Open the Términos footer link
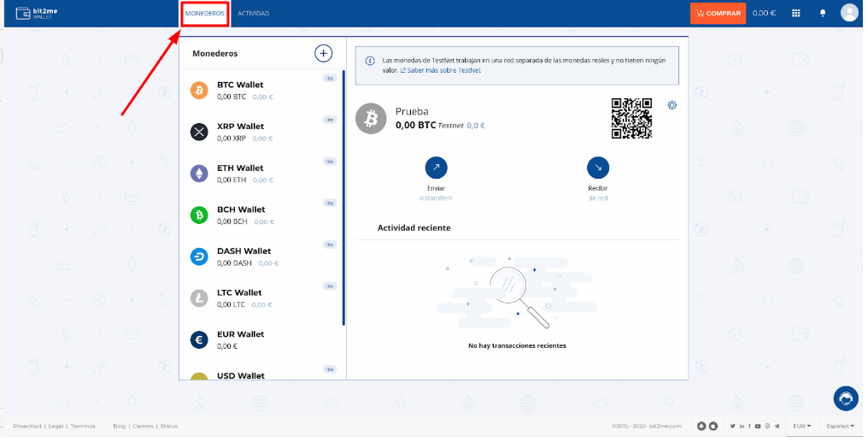 coord(83,426)
